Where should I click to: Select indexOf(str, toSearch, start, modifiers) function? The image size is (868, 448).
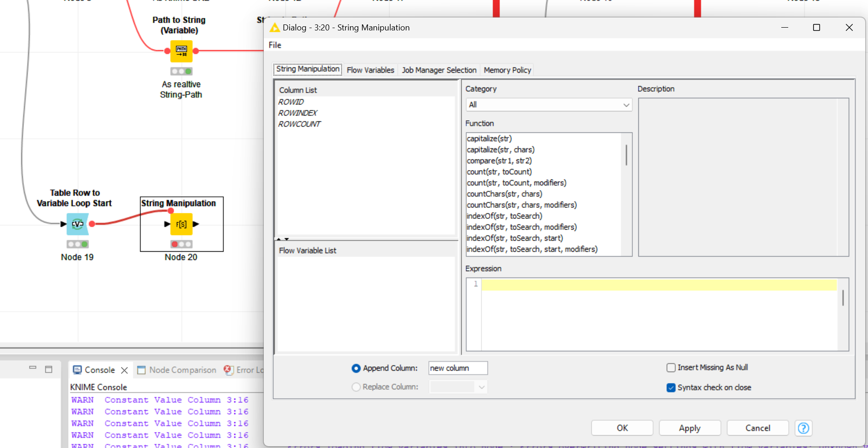pyautogui.click(x=532, y=249)
